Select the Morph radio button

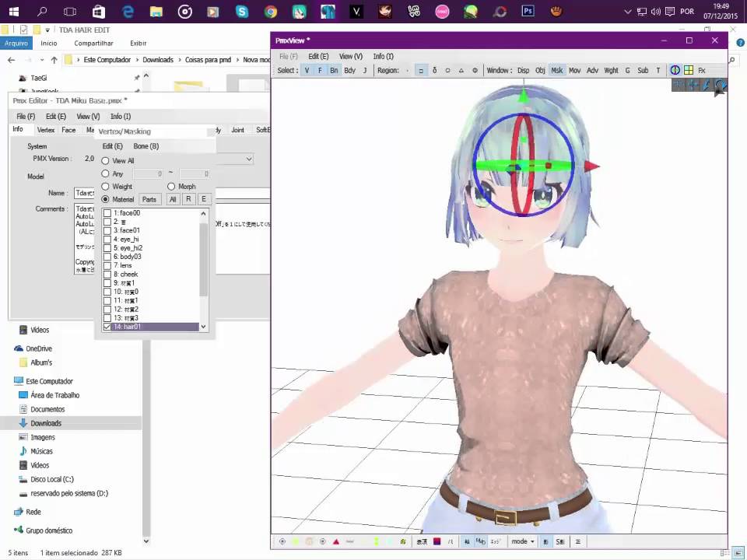[171, 187]
